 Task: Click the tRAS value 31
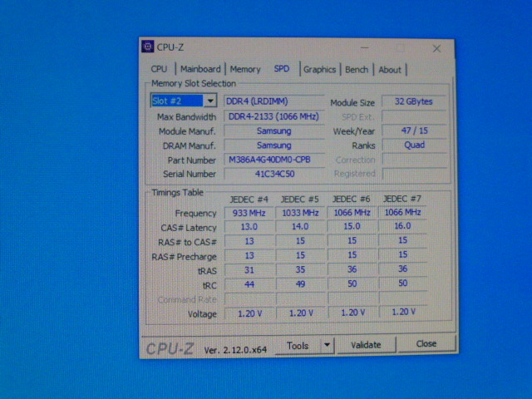click(x=249, y=270)
